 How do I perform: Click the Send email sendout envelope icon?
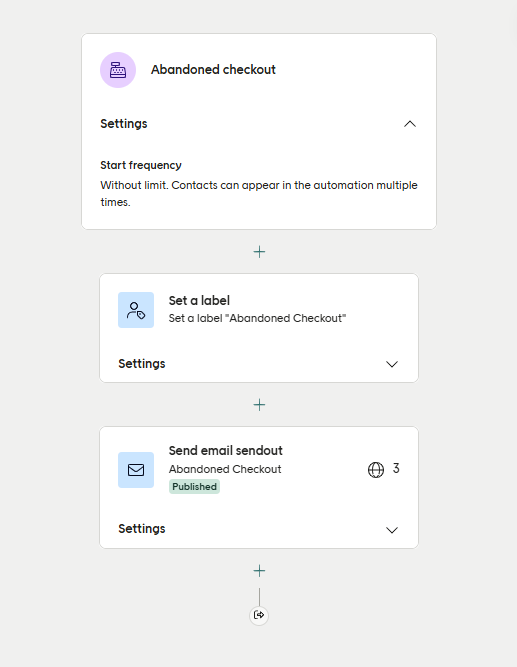tap(136, 470)
